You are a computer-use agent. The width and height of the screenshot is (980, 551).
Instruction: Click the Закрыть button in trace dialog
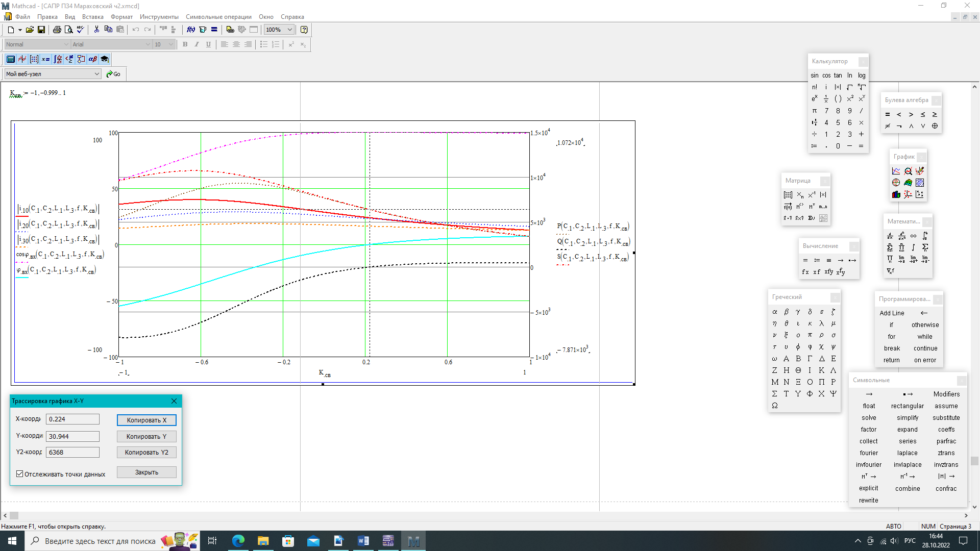point(146,472)
